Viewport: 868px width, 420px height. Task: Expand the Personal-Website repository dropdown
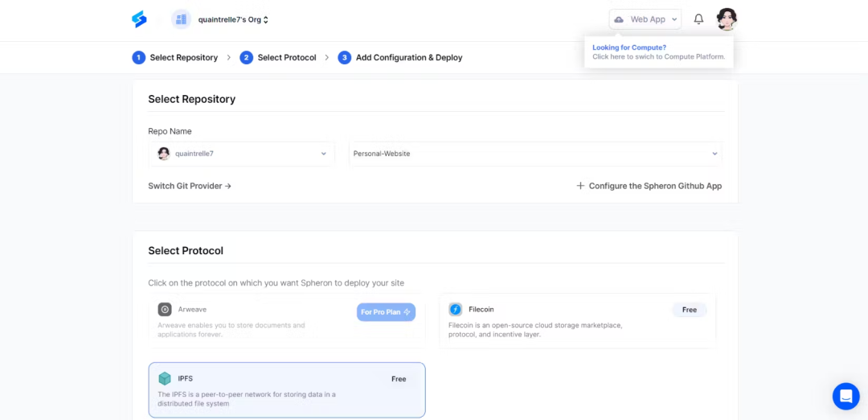pyautogui.click(x=535, y=154)
